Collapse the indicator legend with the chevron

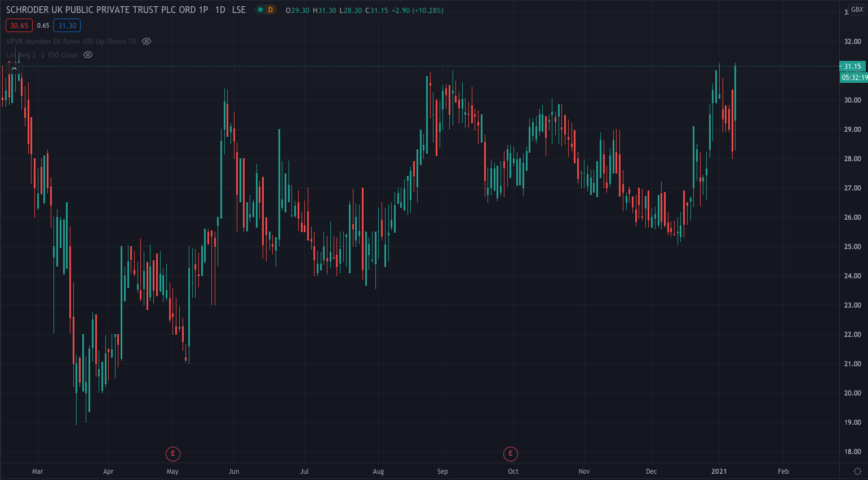14,69
